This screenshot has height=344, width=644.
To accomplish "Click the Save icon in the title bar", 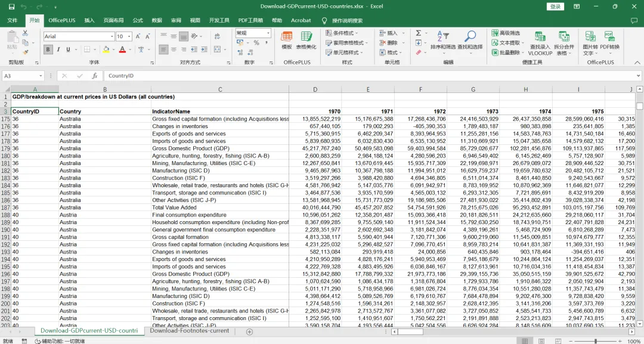I will coord(11,7).
